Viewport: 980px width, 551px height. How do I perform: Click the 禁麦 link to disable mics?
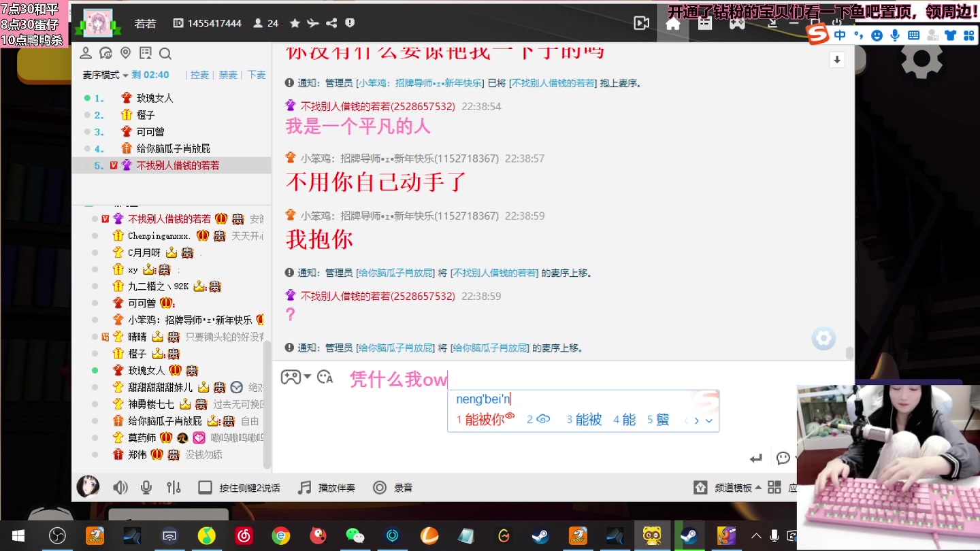pyautogui.click(x=228, y=74)
